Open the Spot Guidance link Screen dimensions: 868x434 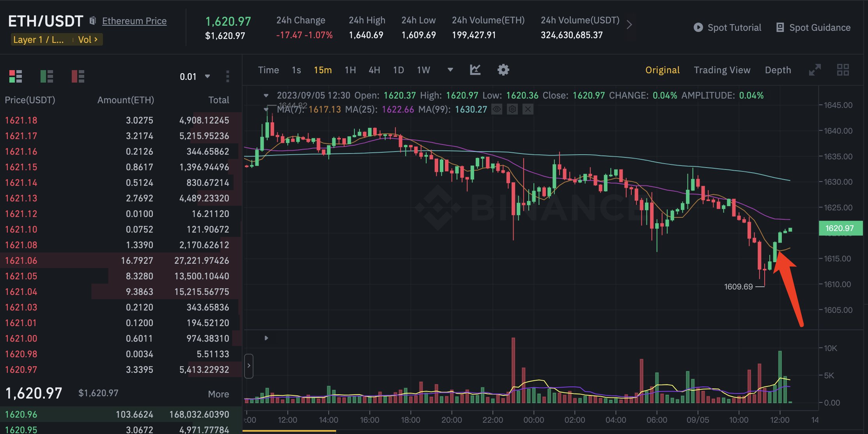(820, 28)
